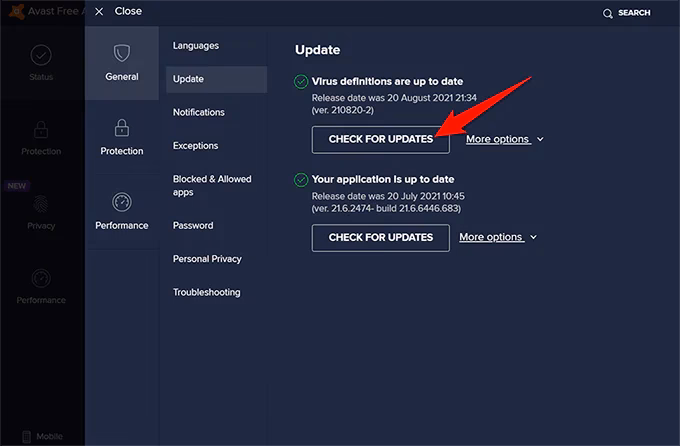Open the Protection settings lock icon
The width and height of the screenshot is (680, 446).
121,128
